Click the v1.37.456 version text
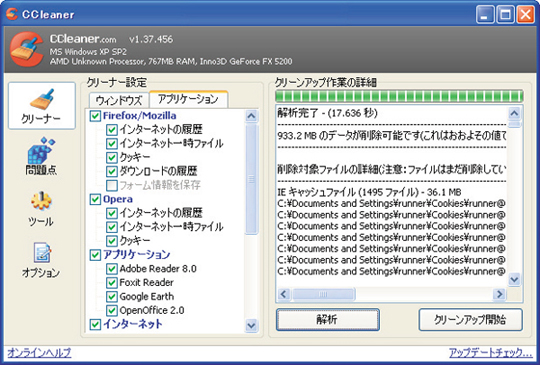 151,39
